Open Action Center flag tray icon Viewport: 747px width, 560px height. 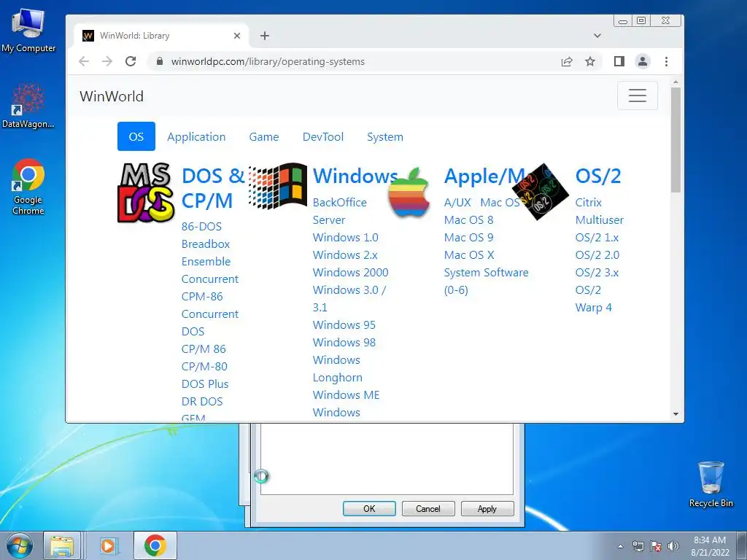click(x=656, y=546)
